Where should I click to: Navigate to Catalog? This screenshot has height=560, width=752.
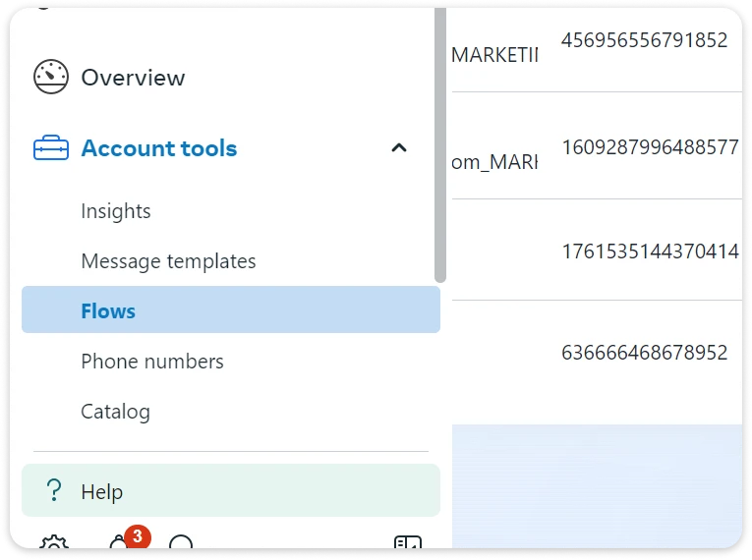(x=115, y=412)
